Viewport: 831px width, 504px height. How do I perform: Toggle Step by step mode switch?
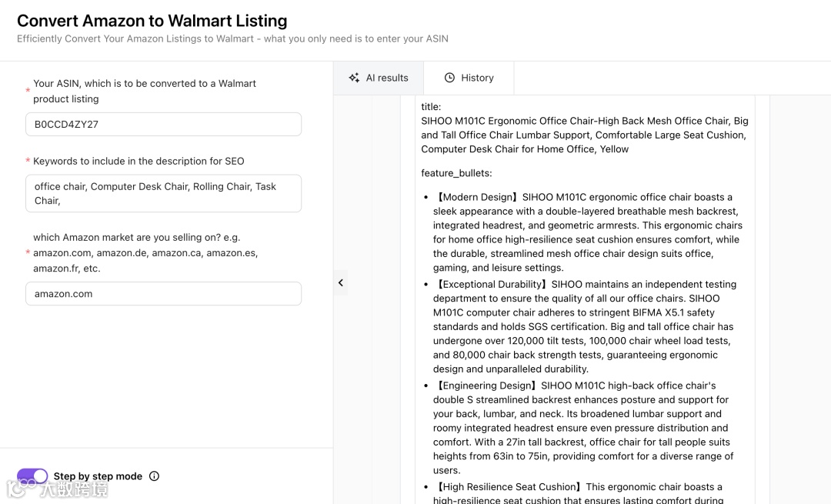(32, 476)
